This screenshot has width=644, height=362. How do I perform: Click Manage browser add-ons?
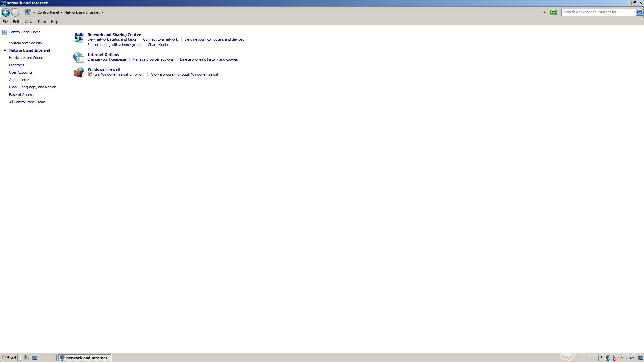point(153,59)
